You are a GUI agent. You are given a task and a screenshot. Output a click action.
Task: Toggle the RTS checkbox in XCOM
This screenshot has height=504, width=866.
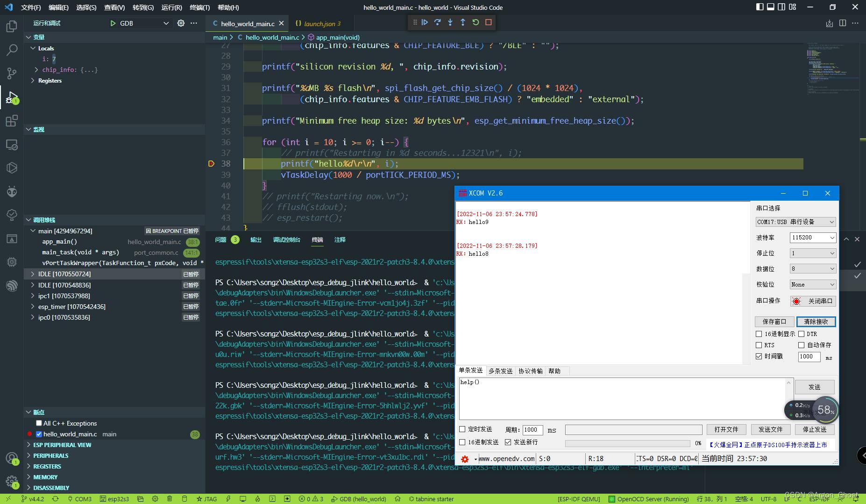click(x=759, y=345)
